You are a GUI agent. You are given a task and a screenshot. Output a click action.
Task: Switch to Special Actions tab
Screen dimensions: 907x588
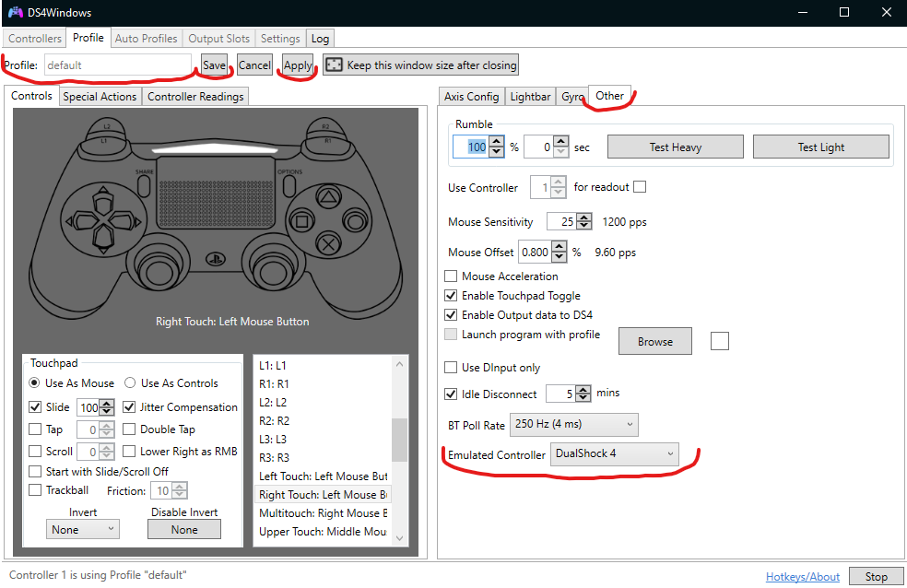pyautogui.click(x=100, y=97)
